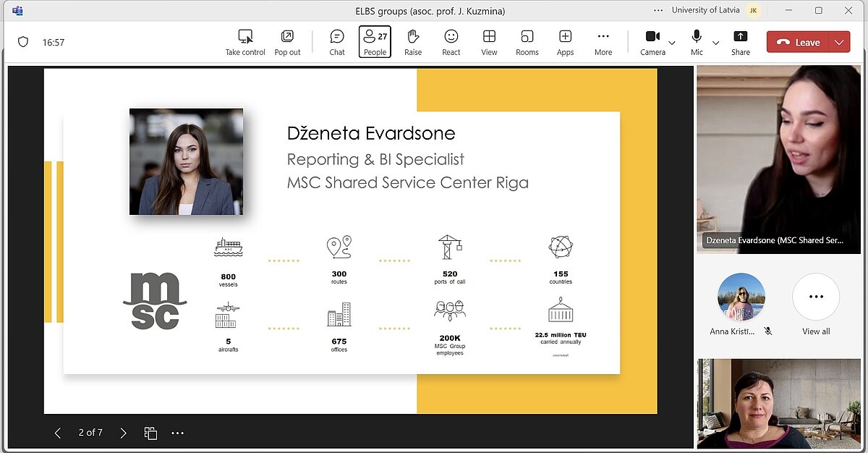The image size is (868, 453).
Task: Select the bottom participant video tile
Action: 779,404
